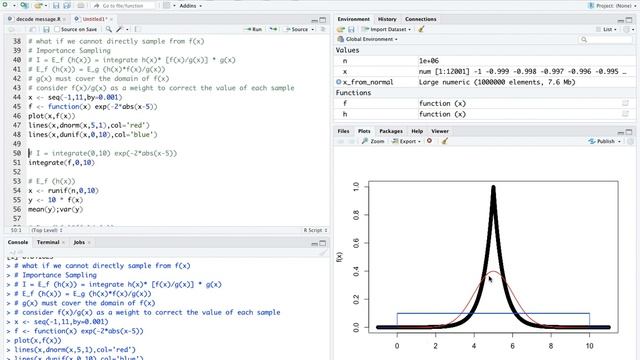View source of function f
Screen dimensions: 640x360
[625, 104]
